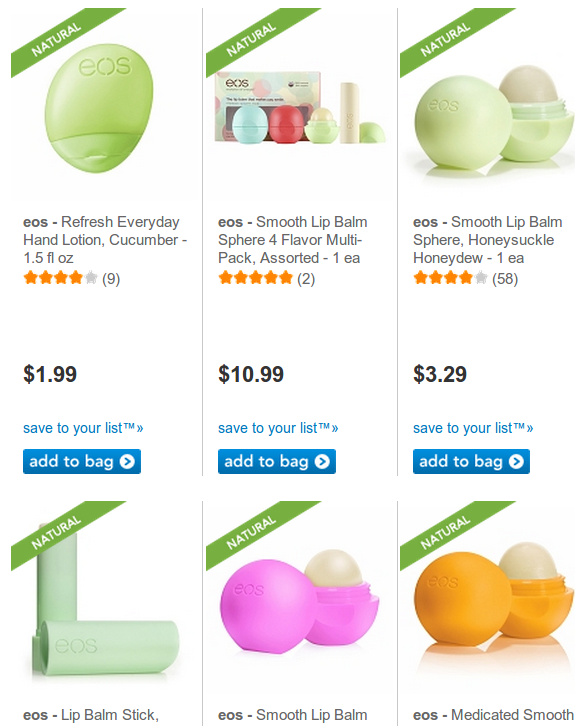The image size is (575, 726).
Task: Open the mint green lip balm stick image
Action: coord(105,600)
